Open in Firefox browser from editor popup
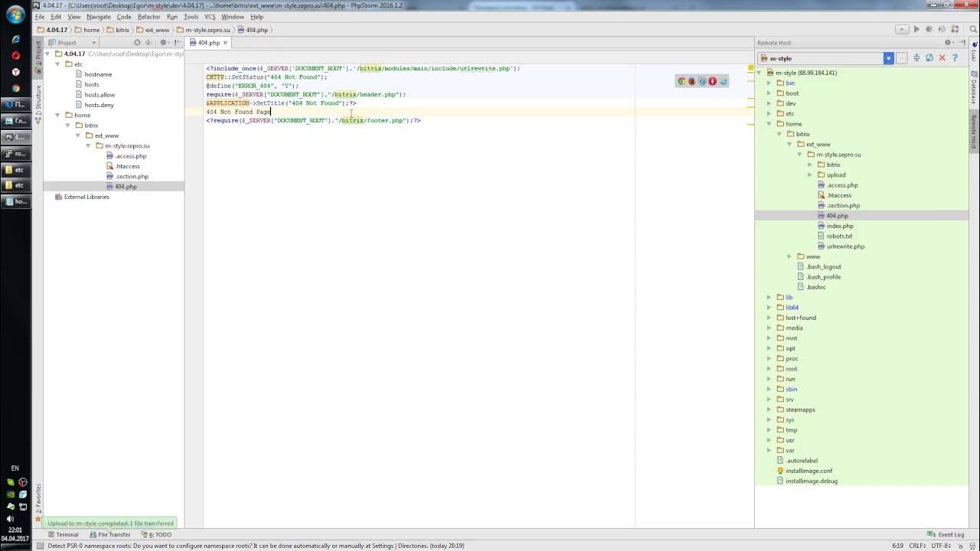Viewport: 980px width, 551px height. point(692,81)
